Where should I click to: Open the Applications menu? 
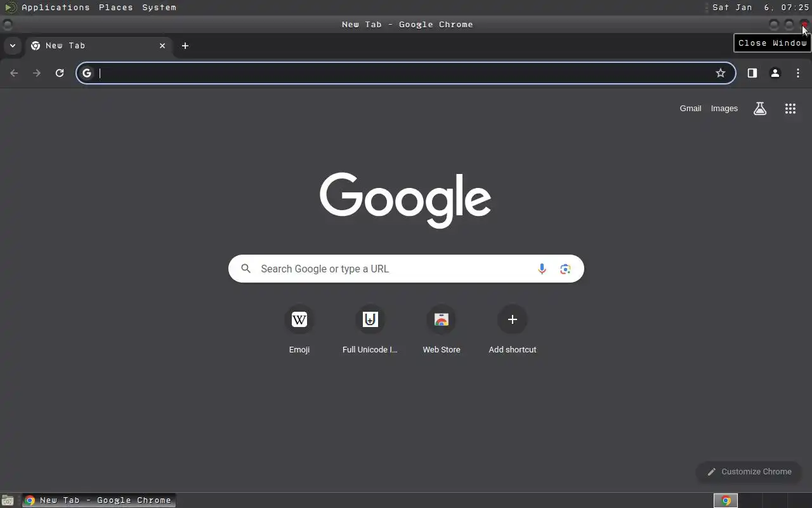[56, 8]
